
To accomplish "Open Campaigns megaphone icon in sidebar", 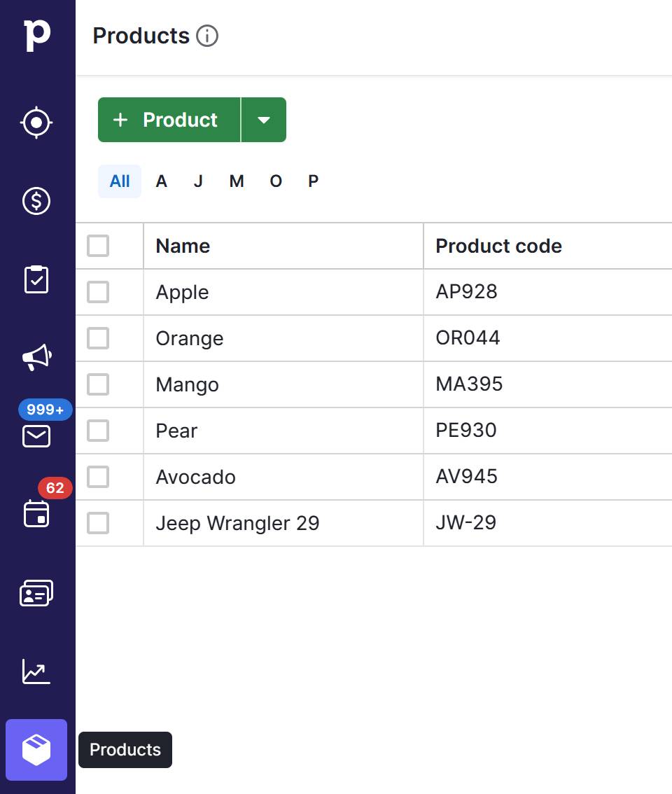I will 37,358.
